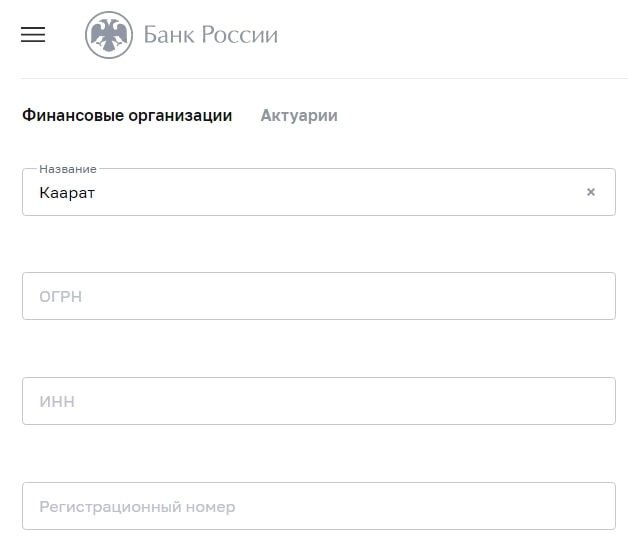Screen dimensions: 628x545
Task: Click the floating Название label
Action: pyautogui.click(x=68, y=169)
